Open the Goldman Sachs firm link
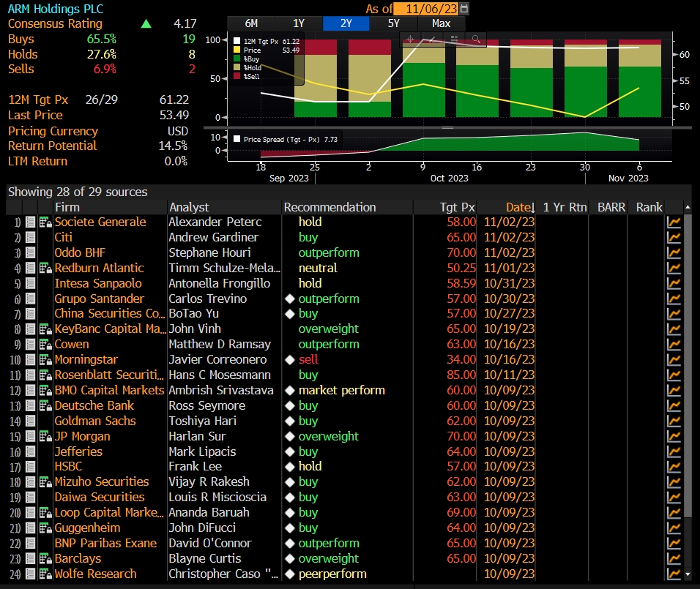 coord(95,421)
